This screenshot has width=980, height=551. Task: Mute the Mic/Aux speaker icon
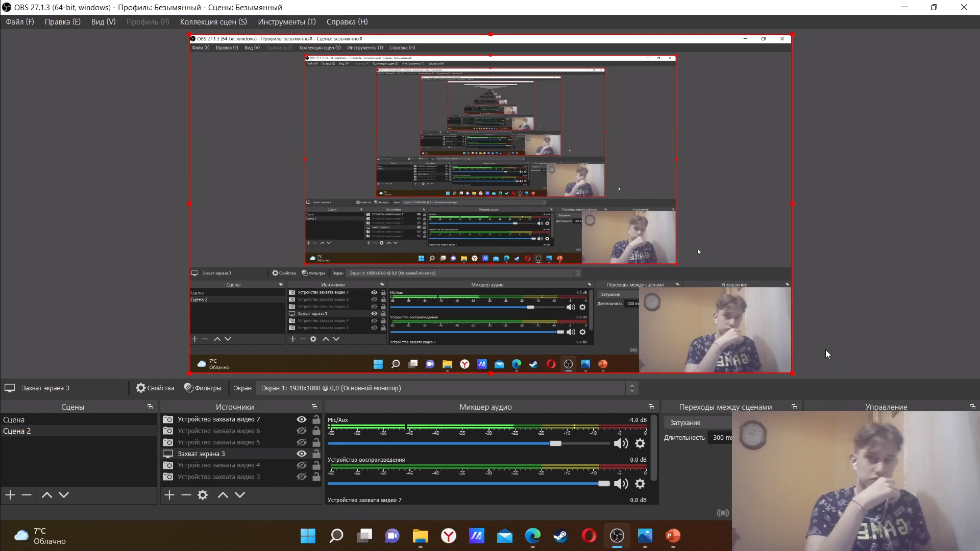[x=621, y=443]
